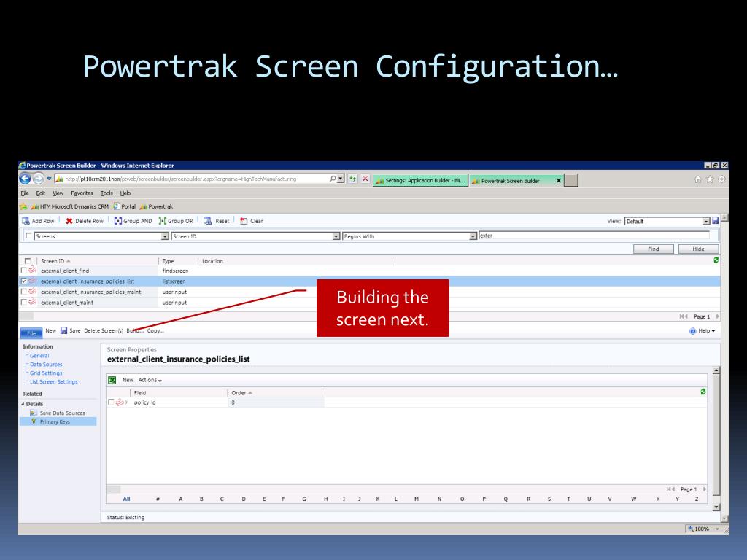This screenshot has height=560, width=747.
Task: Click the browser Back arrow button
Action: click(25, 179)
